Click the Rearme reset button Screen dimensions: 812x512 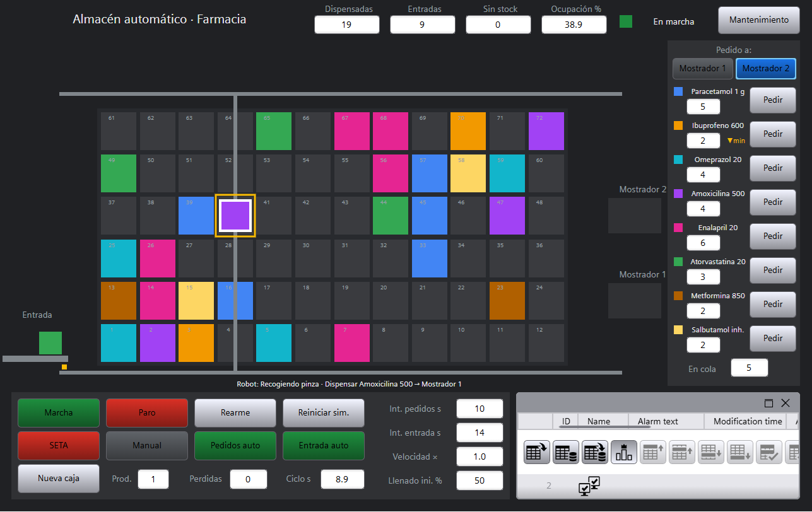pyautogui.click(x=235, y=412)
